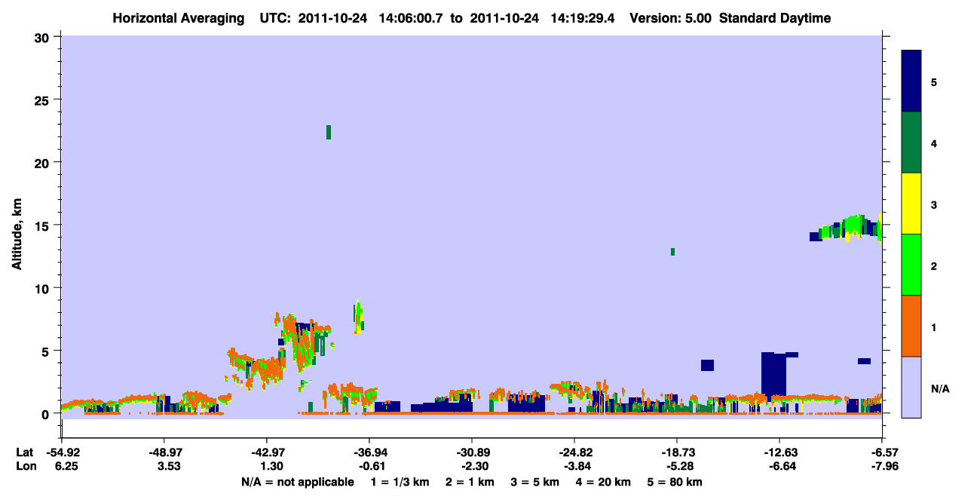
Task: Click the small dark blue square near 4 km
Action: (707, 365)
